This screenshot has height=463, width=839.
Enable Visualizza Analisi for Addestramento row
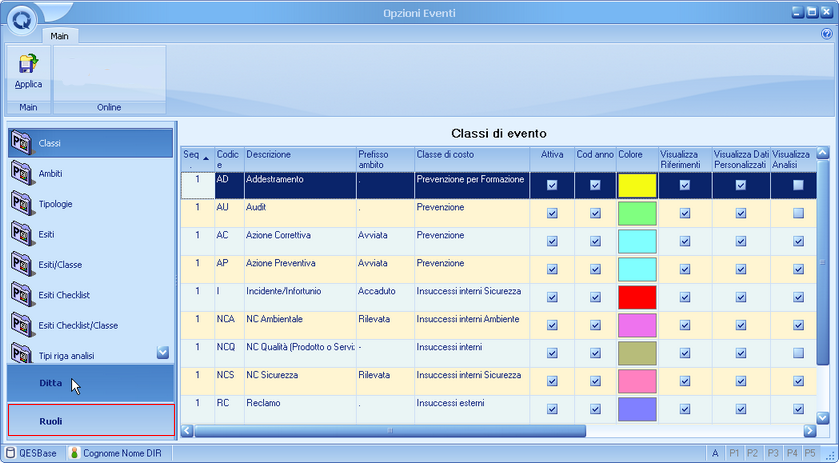[x=798, y=185]
